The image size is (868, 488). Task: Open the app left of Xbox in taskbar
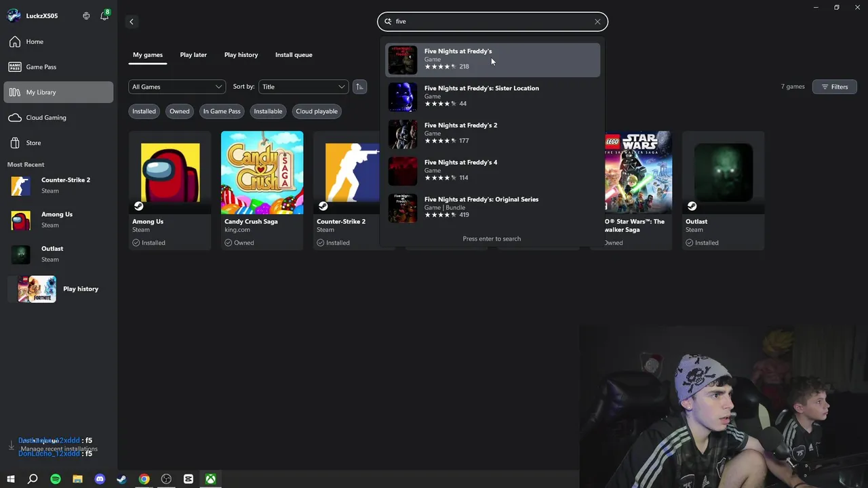click(189, 479)
